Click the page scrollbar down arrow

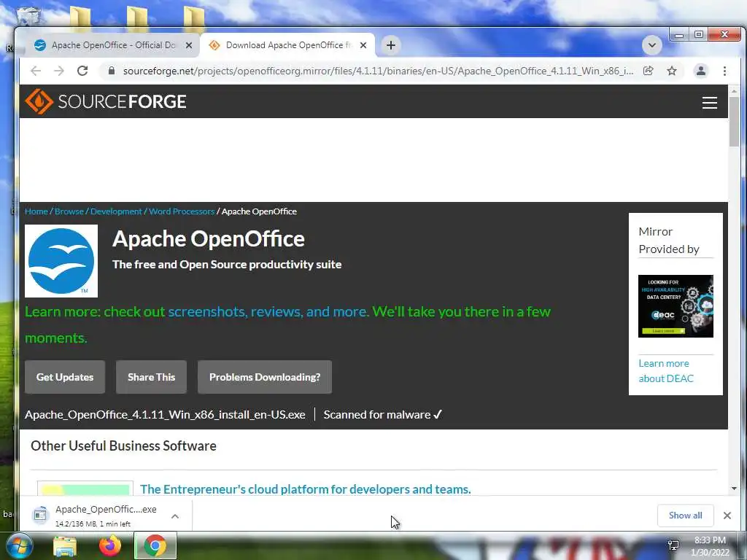click(734, 489)
